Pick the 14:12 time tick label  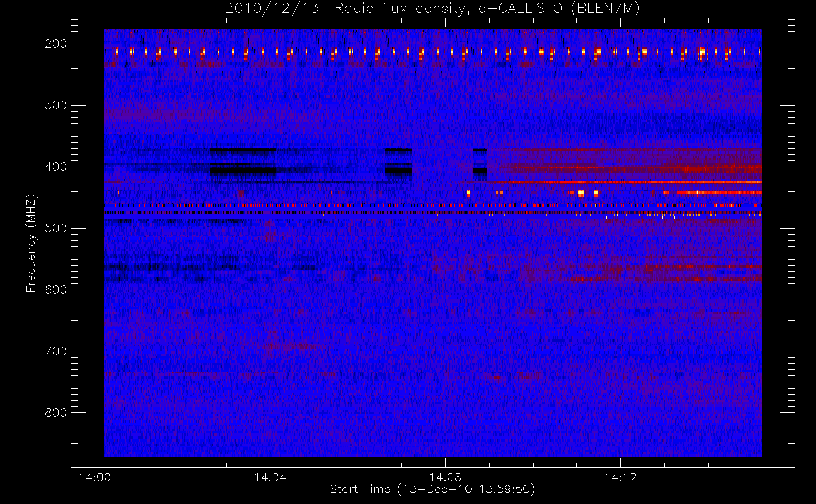[x=620, y=477]
